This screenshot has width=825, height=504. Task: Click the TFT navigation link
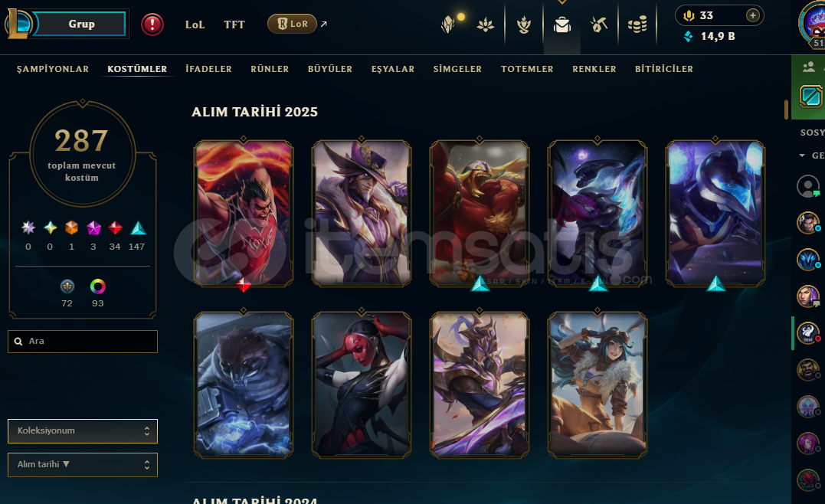(x=234, y=25)
